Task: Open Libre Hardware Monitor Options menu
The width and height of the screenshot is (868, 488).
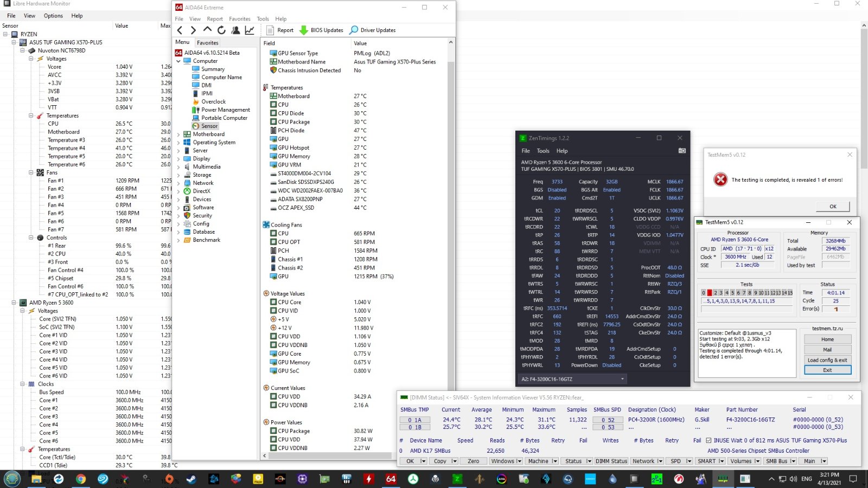Action: tap(53, 16)
